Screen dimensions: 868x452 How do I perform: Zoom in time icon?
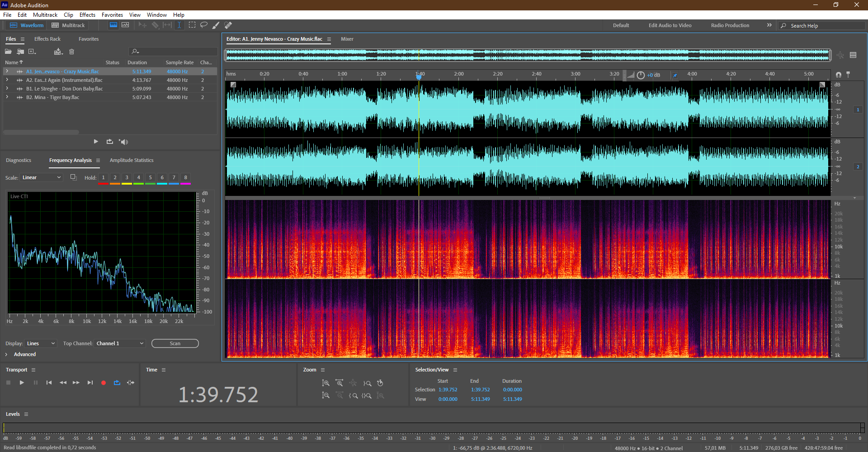[x=339, y=383]
